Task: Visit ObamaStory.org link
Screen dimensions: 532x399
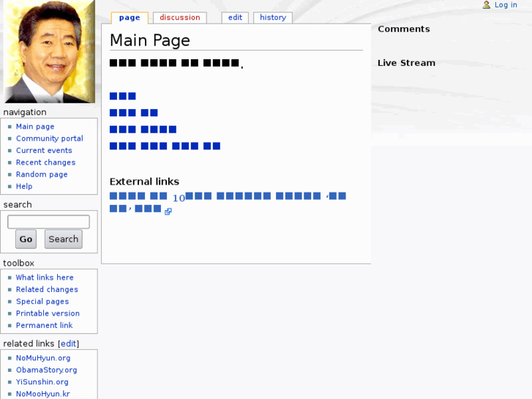Action: (47, 370)
